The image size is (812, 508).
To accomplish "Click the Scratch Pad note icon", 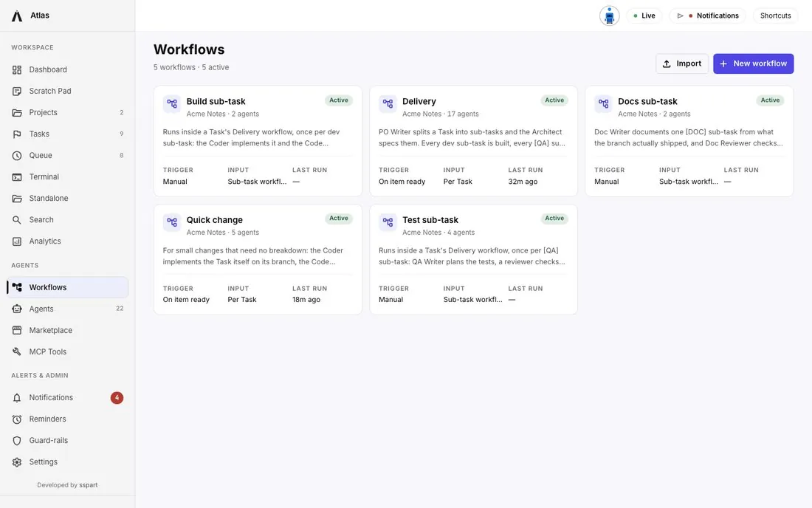I will point(17,91).
